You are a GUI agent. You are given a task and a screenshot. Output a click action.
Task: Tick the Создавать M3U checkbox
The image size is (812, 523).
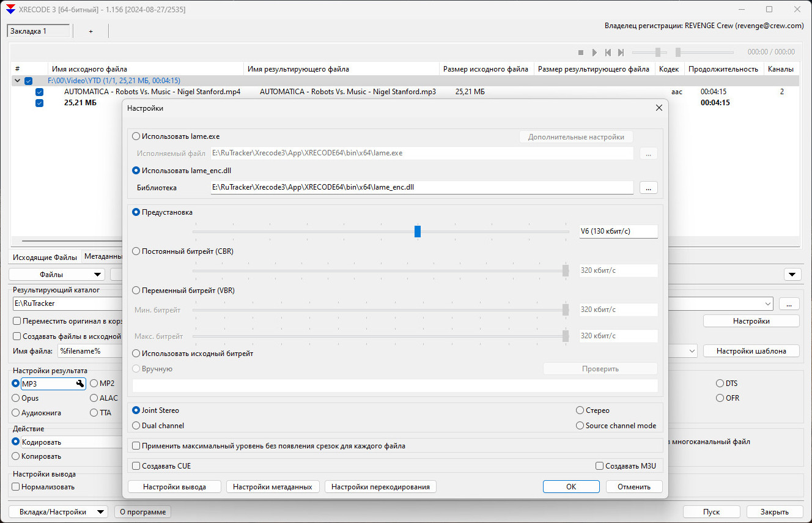click(599, 466)
